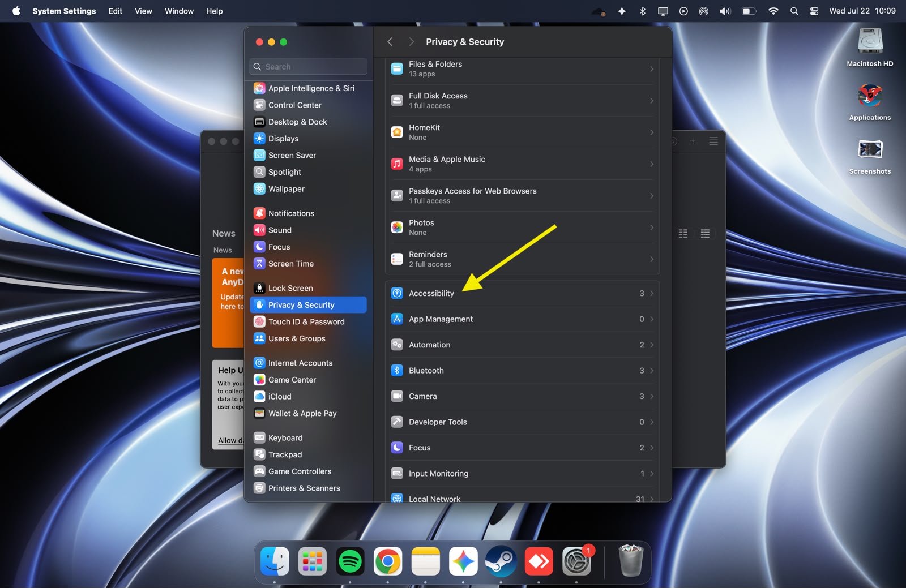Click the Search field in System Settings
The image size is (906, 588).
coord(308,67)
